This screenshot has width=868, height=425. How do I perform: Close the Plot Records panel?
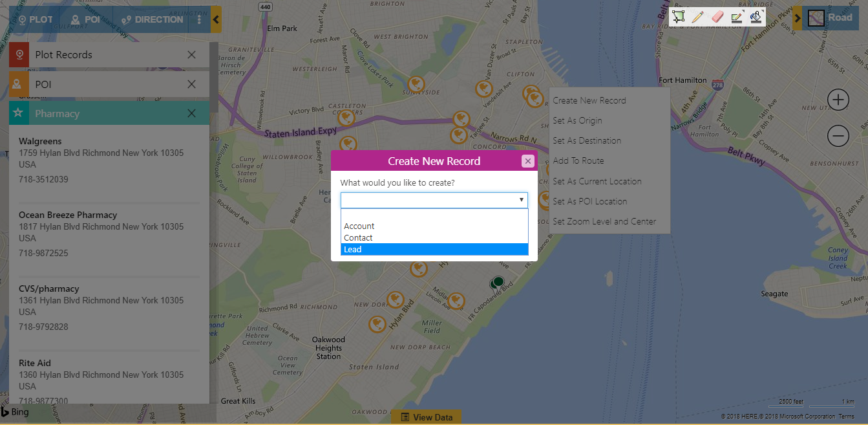191,55
